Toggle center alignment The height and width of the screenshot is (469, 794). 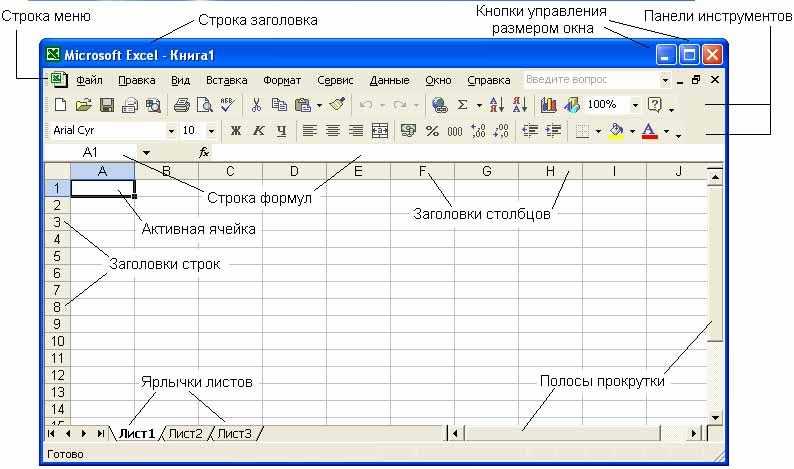point(333,131)
